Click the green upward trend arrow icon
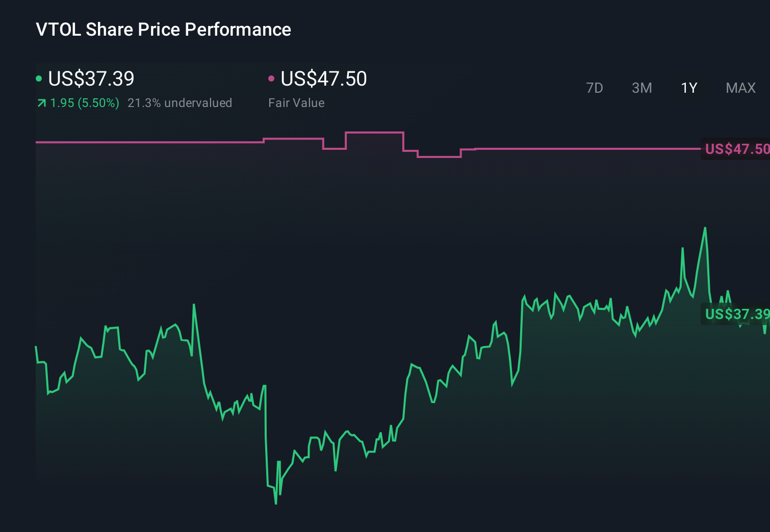770x532 pixels. [41, 102]
